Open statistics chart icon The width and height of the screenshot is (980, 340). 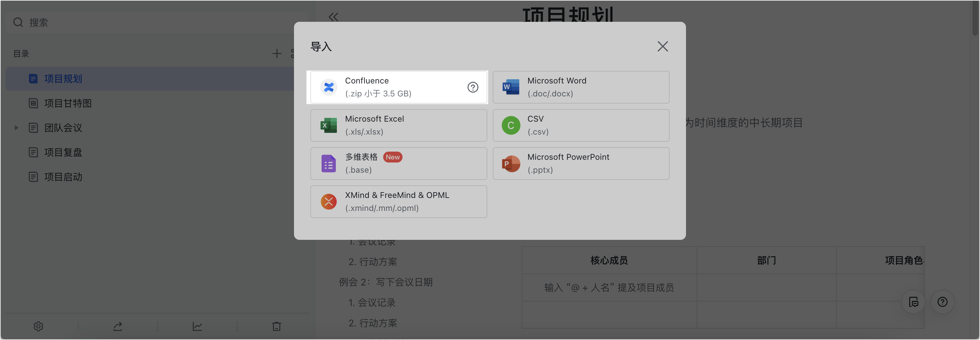(x=197, y=326)
